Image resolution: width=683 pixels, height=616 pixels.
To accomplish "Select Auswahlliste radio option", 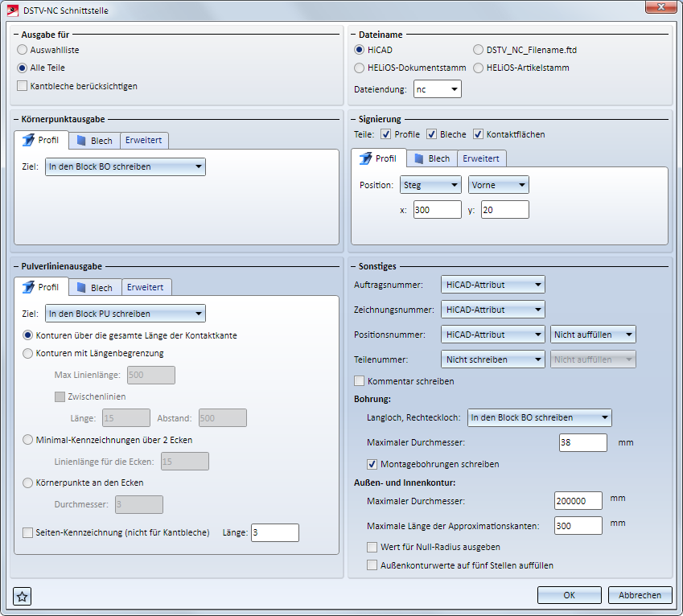I will (x=23, y=50).
